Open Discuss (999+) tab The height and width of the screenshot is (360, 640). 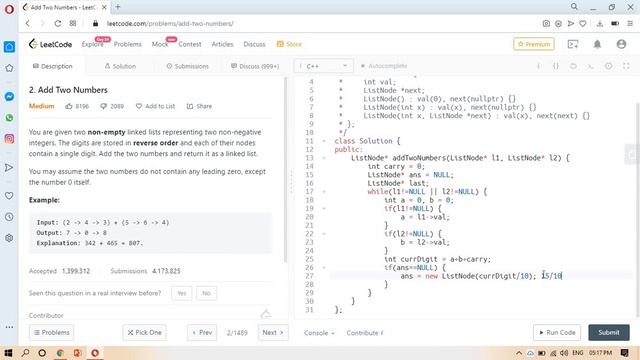[255, 66]
